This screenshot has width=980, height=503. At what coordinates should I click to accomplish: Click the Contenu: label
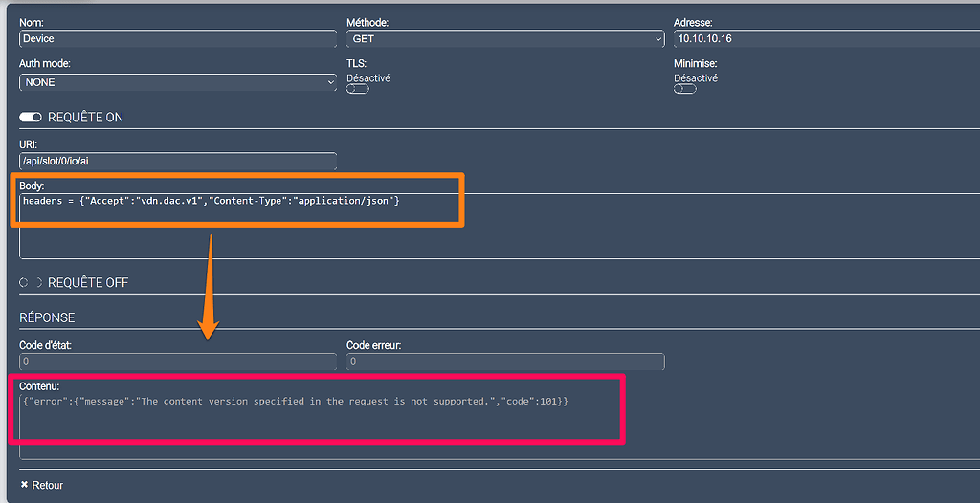click(x=39, y=386)
